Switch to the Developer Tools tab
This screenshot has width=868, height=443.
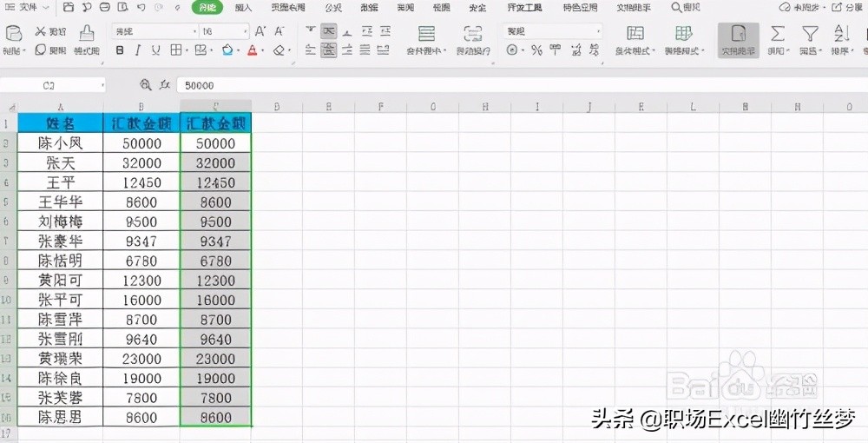pos(524,8)
